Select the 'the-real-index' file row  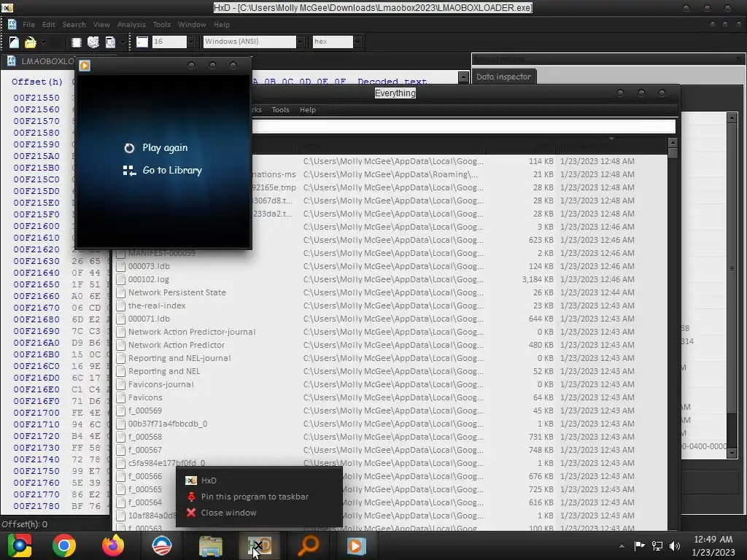[x=391, y=306]
